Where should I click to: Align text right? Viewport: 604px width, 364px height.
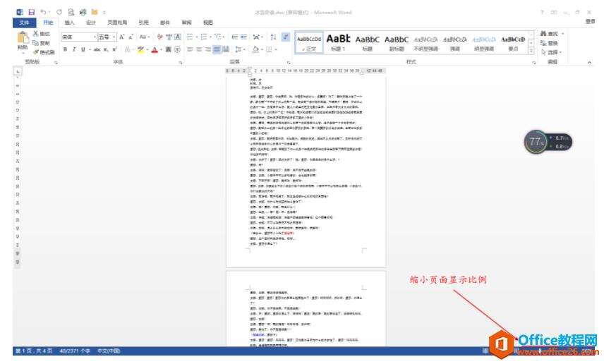pos(207,49)
